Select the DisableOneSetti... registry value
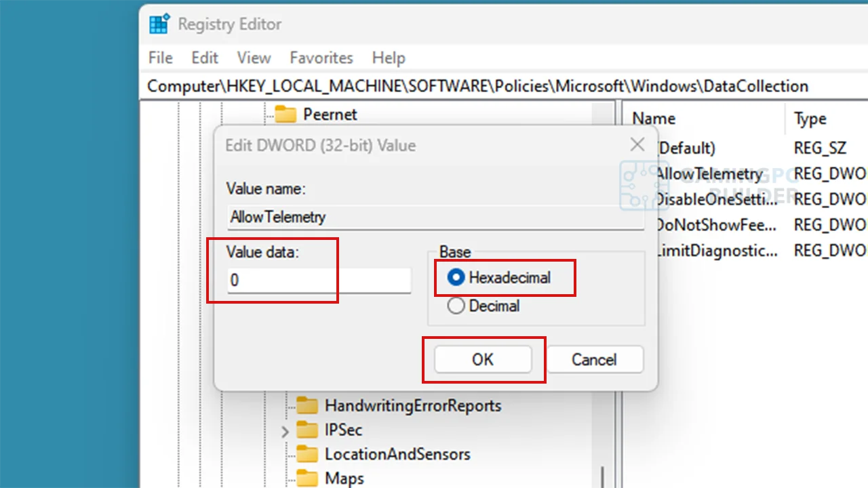This screenshot has height=488, width=868. click(x=716, y=199)
